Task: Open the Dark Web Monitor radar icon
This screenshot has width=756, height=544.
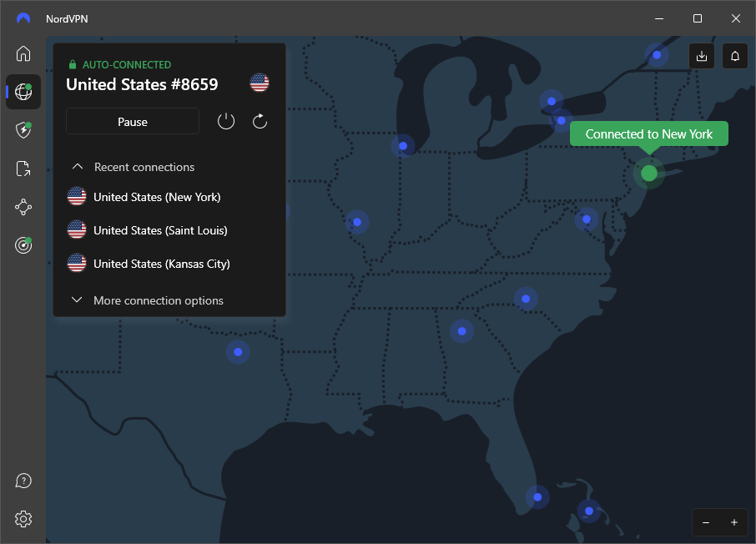Action: [x=23, y=245]
